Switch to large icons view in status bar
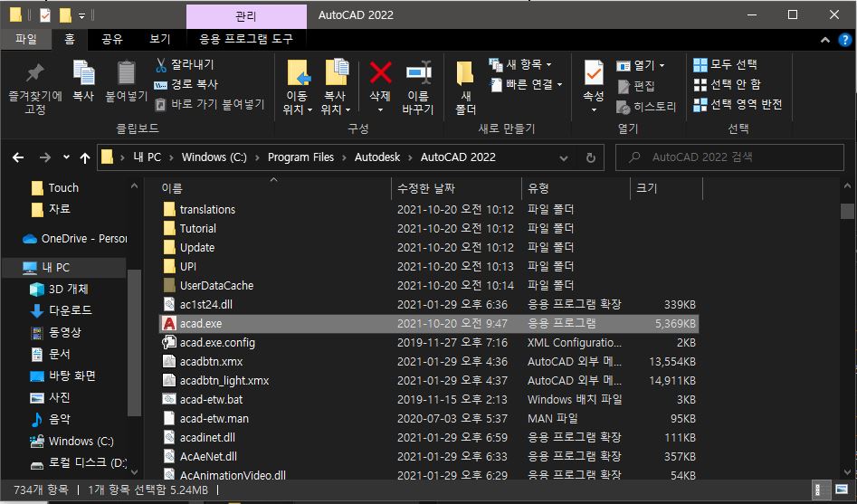 click(842, 490)
